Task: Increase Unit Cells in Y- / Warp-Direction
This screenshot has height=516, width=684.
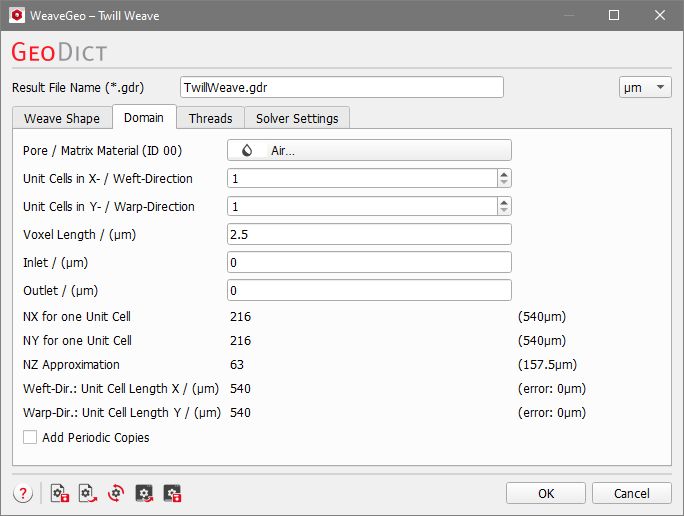Action: click(x=504, y=202)
